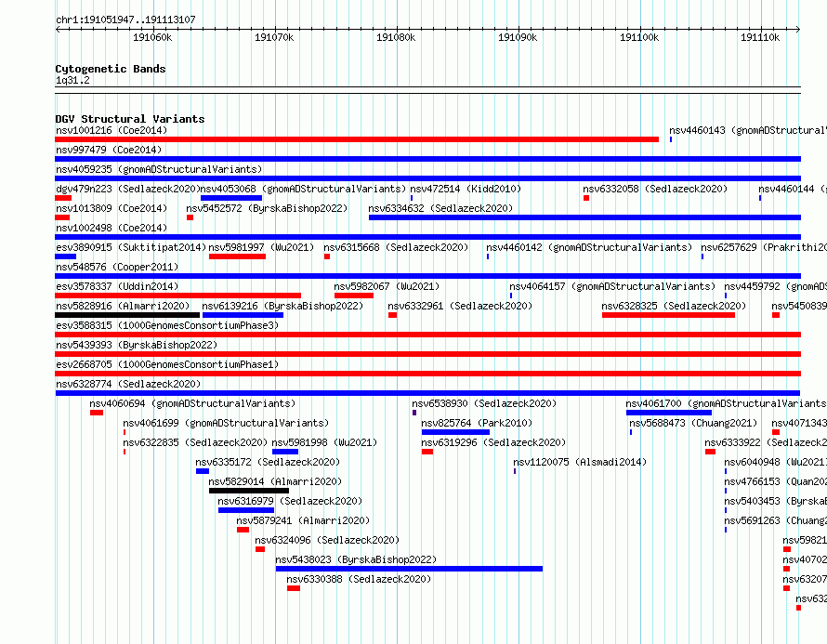Image resolution: width=827 pixels, height=644 pixels.
Task: Click the blue bar under nsv4053068
Action: click(231, 198)
